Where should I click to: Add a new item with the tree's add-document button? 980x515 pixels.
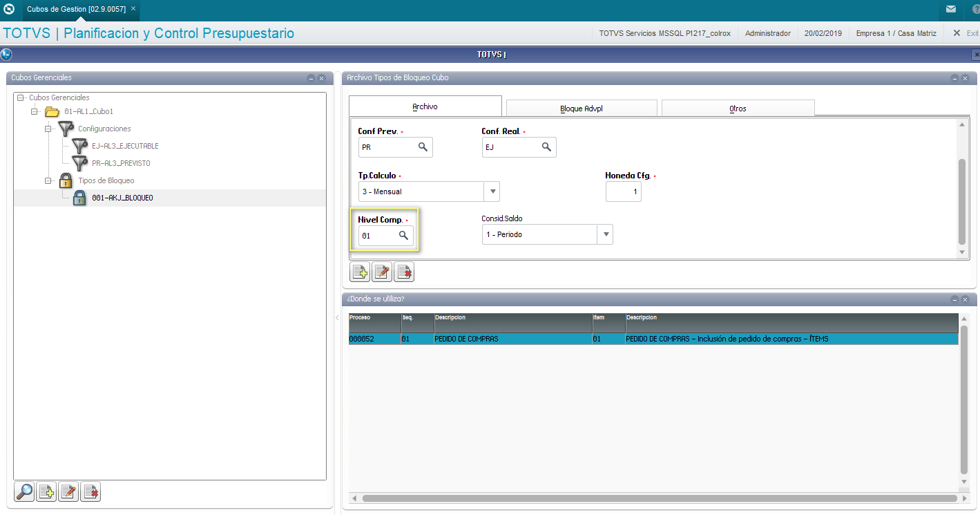coord(46,492)
